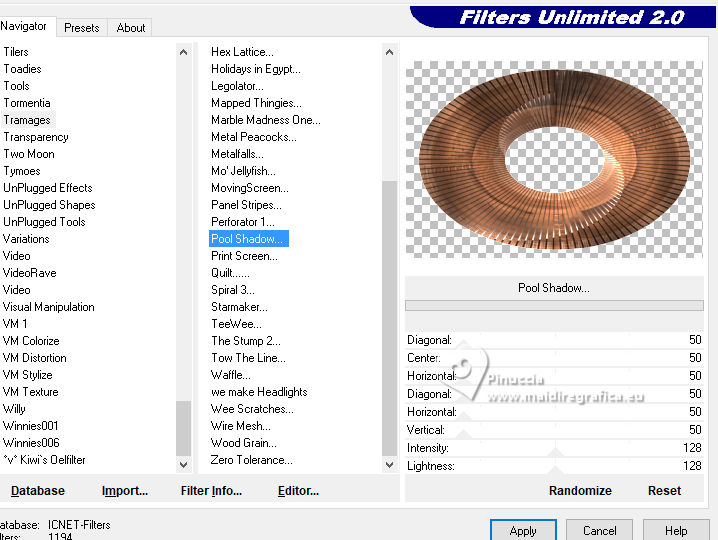
Task: Cancel the filter dialog
Action: pos(599,530)
